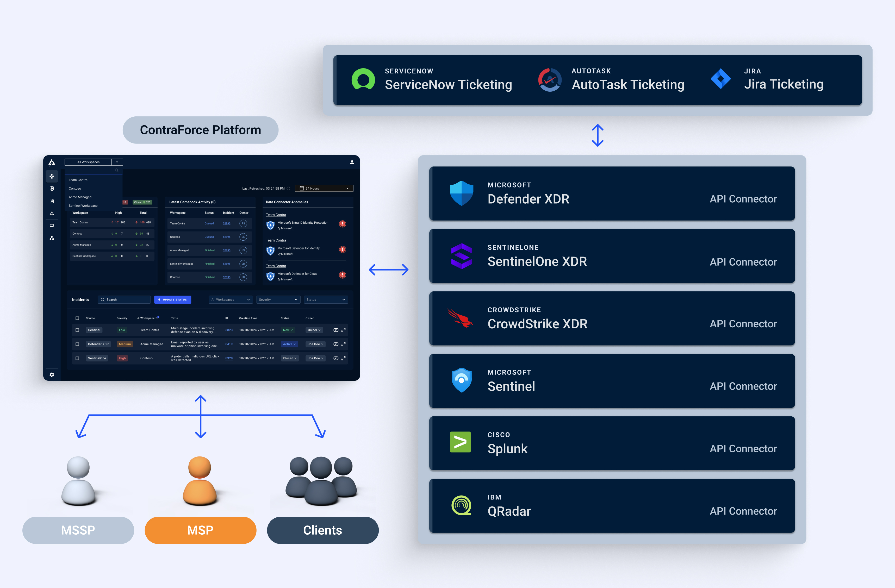
Task: Open the Active status dropdown on row 8419
Action: click(x=289, y=344)
